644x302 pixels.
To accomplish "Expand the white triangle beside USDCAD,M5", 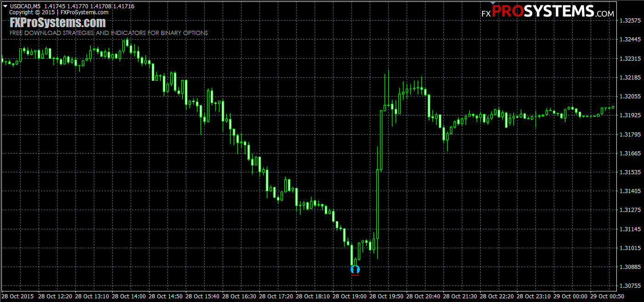I will point(5,6).
